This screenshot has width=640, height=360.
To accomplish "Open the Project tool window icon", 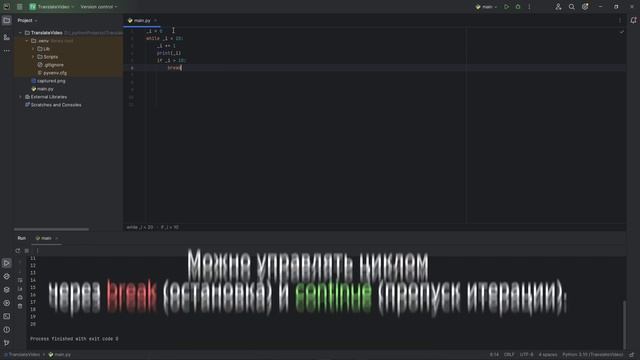I will [x=7, y=20].
